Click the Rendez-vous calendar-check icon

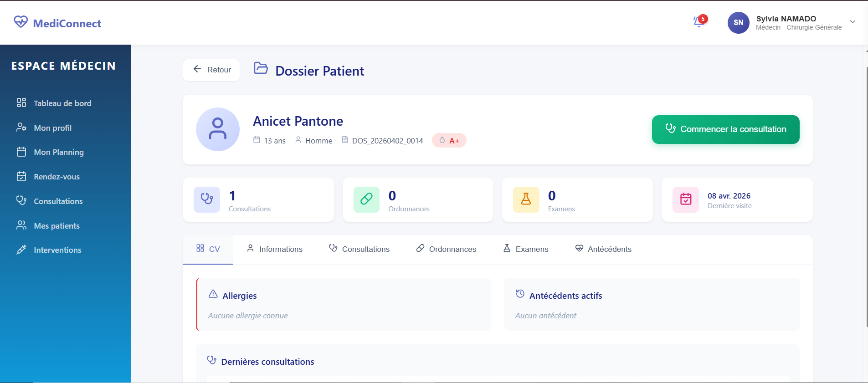tap(21, 176)
